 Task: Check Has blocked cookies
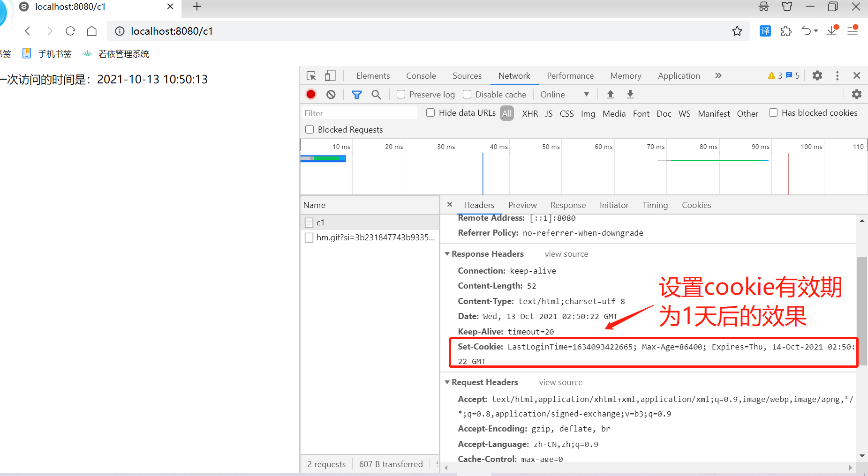tap(773, 112)
